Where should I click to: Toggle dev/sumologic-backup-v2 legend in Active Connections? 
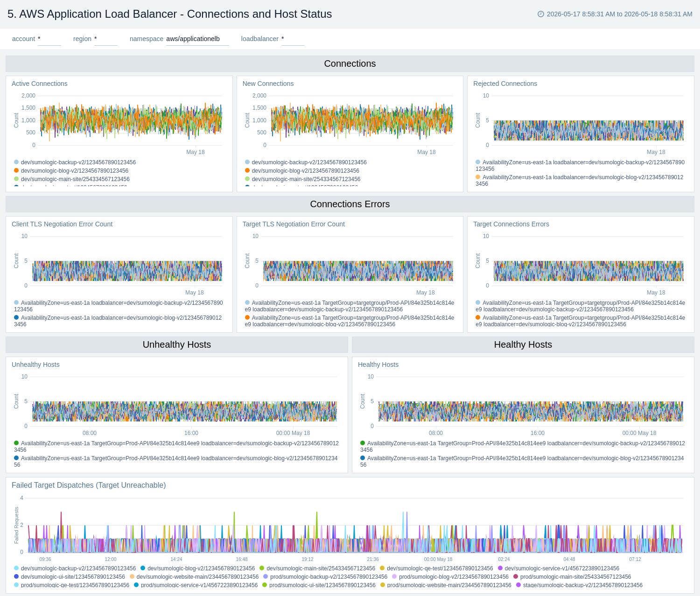pos(75,162)
